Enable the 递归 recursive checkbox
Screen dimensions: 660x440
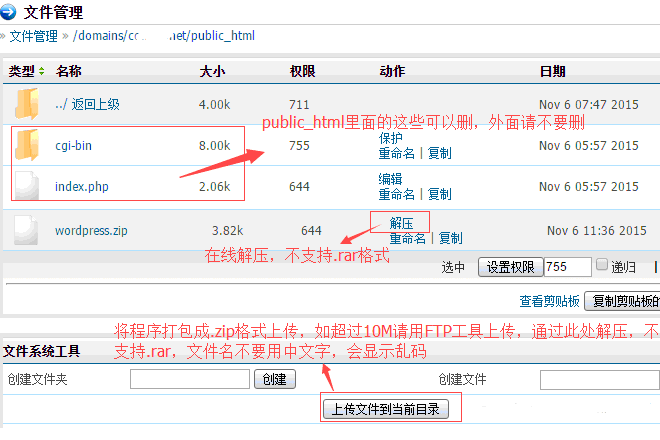point(602,266)
